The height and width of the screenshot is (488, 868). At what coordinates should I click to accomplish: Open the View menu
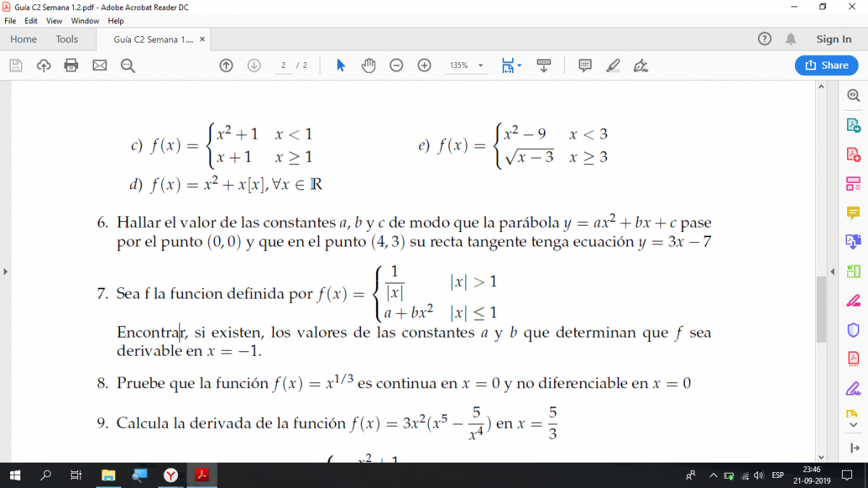54,21
